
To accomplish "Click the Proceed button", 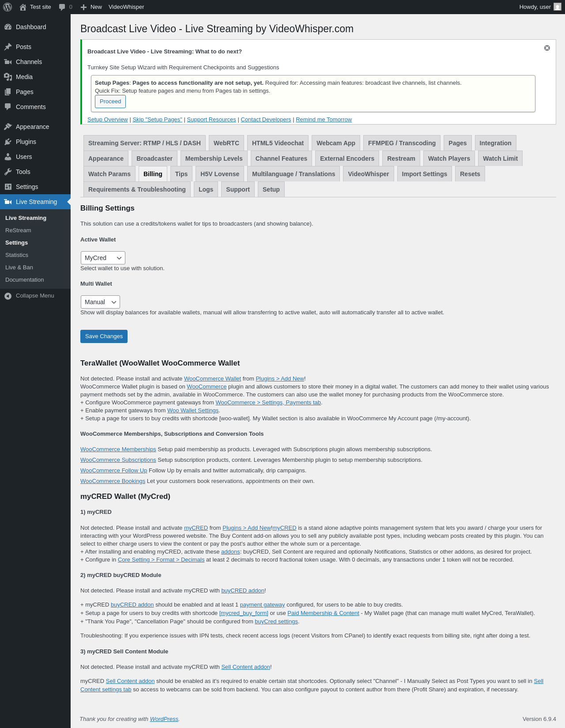I will (110, 102).
